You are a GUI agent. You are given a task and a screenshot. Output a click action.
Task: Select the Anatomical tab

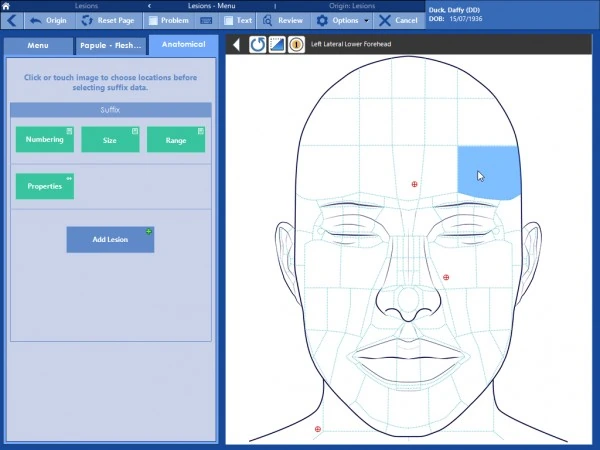[183, 44]
